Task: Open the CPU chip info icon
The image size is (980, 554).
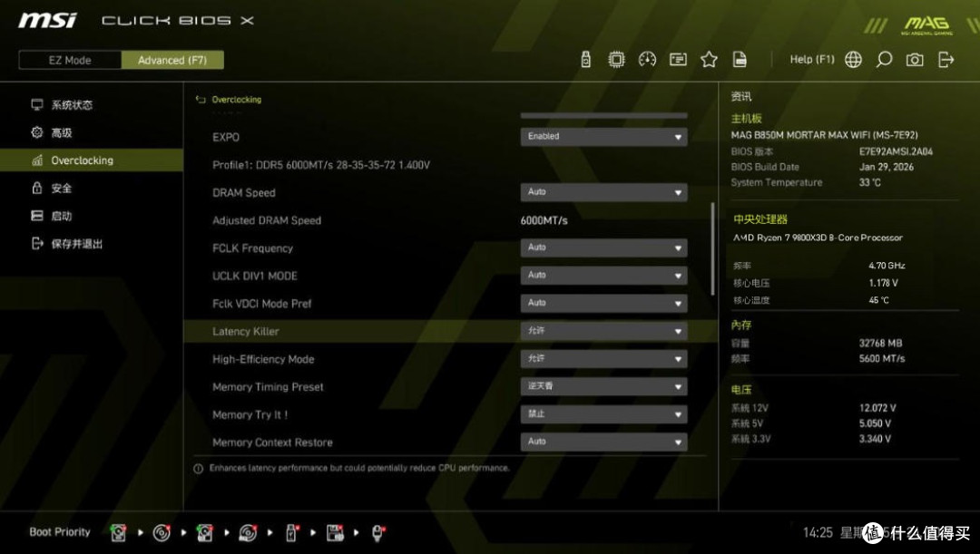Action: 616,59
